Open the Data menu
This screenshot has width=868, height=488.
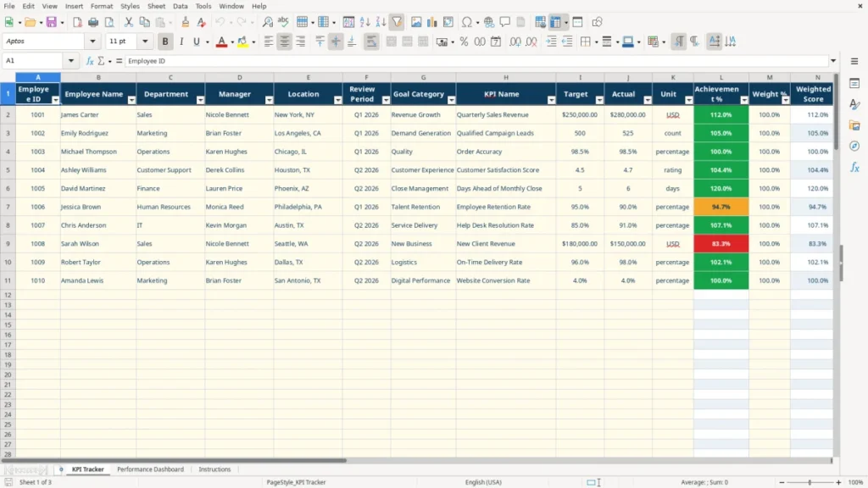[x=180, y=6]
